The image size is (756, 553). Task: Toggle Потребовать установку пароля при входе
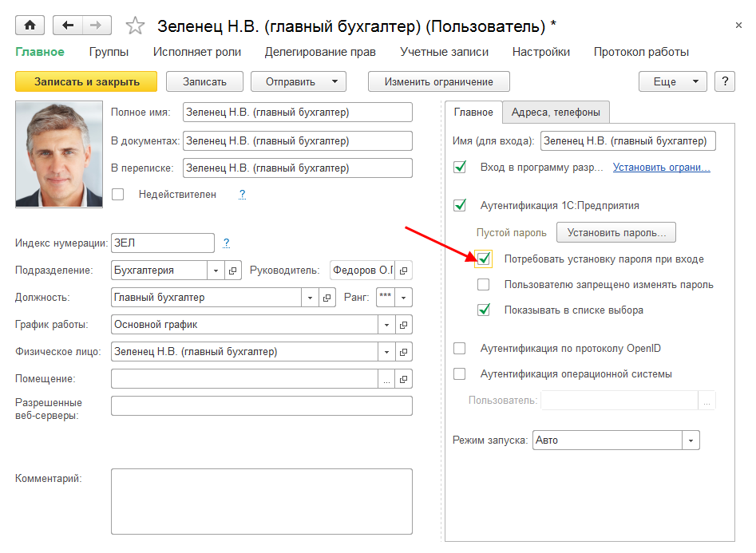tap(483, 259)
